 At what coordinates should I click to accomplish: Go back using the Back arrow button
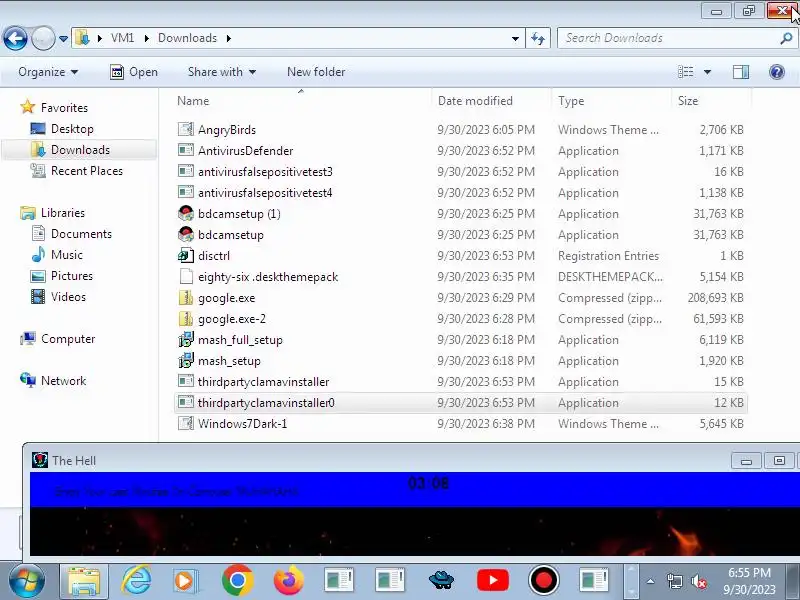(15, 38)
